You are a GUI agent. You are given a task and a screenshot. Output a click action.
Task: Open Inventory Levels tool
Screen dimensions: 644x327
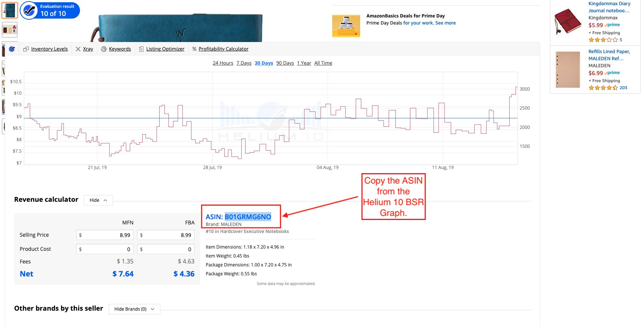[x=49, y=49]
